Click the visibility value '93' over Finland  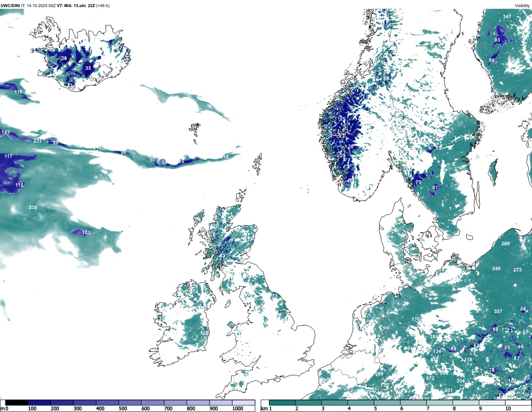[x=497, y=40]
